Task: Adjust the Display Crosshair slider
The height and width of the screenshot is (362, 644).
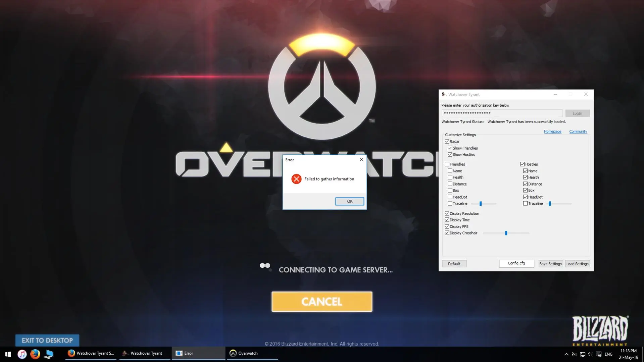Action: [506, 233]
